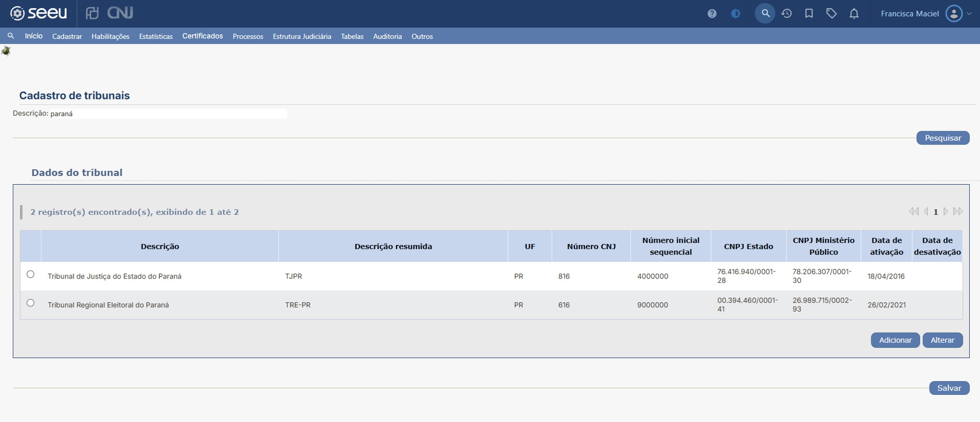The width and height of the screenshot is (980, 422).
Task: Click the Descrição input field
Action: point(168,113)
